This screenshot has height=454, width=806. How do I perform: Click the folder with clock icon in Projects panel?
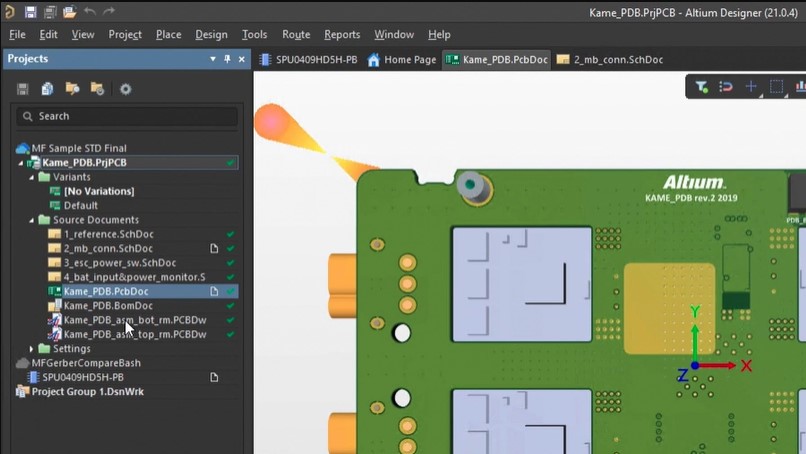(x=97, y=89)
